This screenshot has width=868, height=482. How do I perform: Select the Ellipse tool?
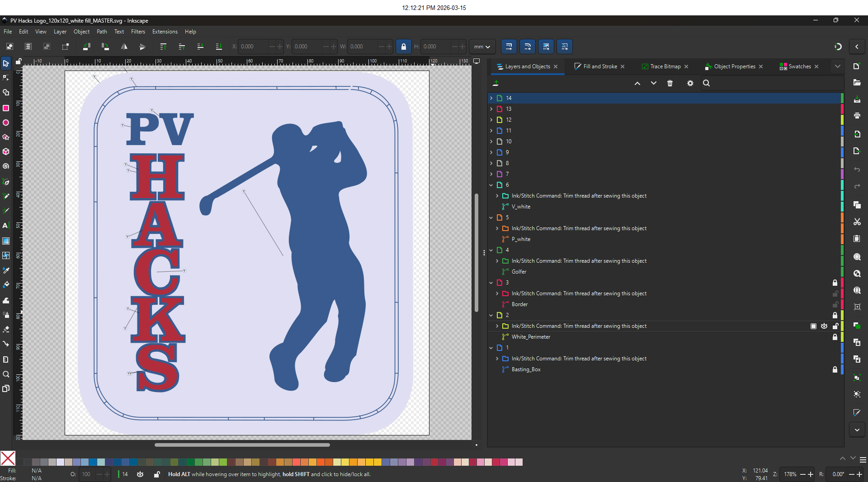[x=6, y=123]
